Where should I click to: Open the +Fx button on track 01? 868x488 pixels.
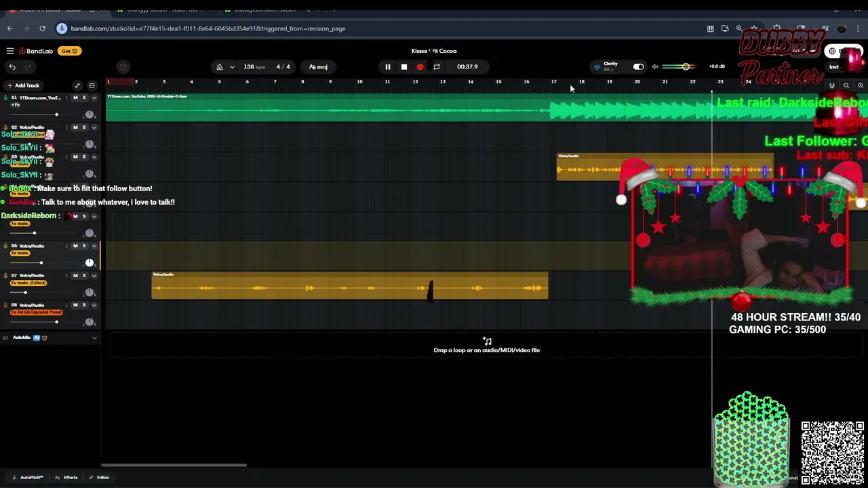[15, 104]
